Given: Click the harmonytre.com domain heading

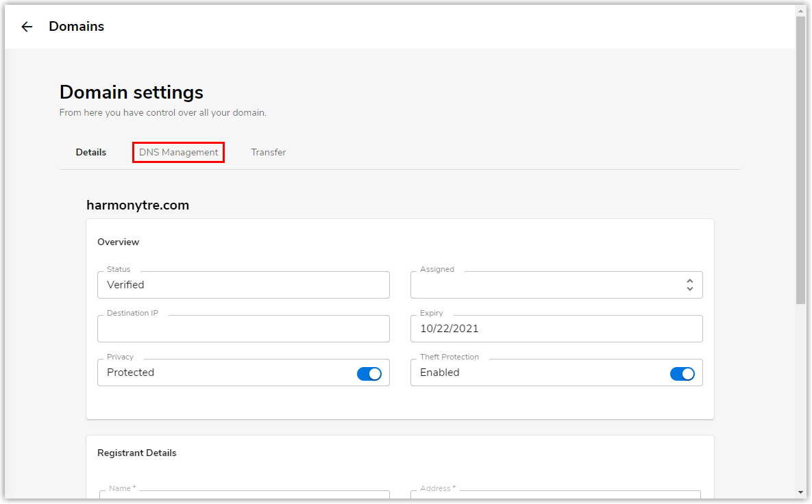Looking at the screenshot, I should 138,205.
